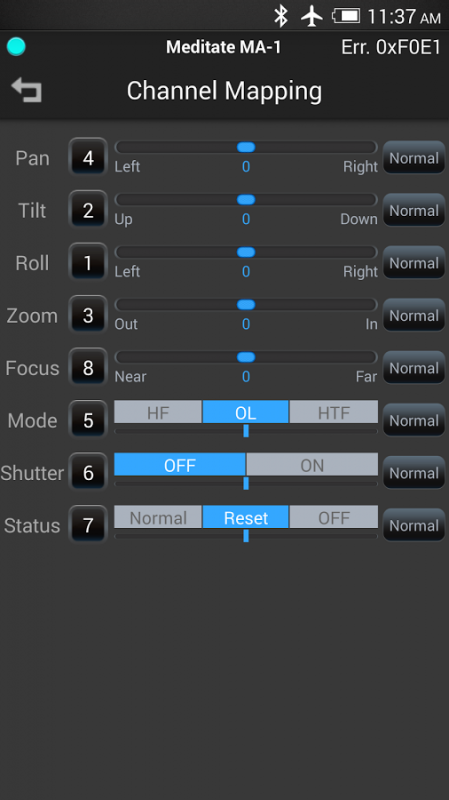This screenshot has height=800, width=449.
Task: Open Roll channel number 1 selector
Action: click(88, 262)
